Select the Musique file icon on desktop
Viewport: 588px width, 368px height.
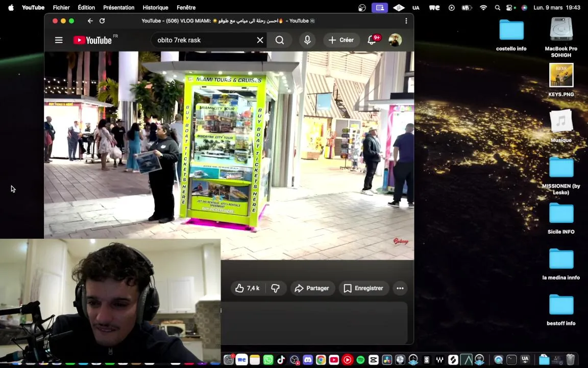click(x=561, y=121)
